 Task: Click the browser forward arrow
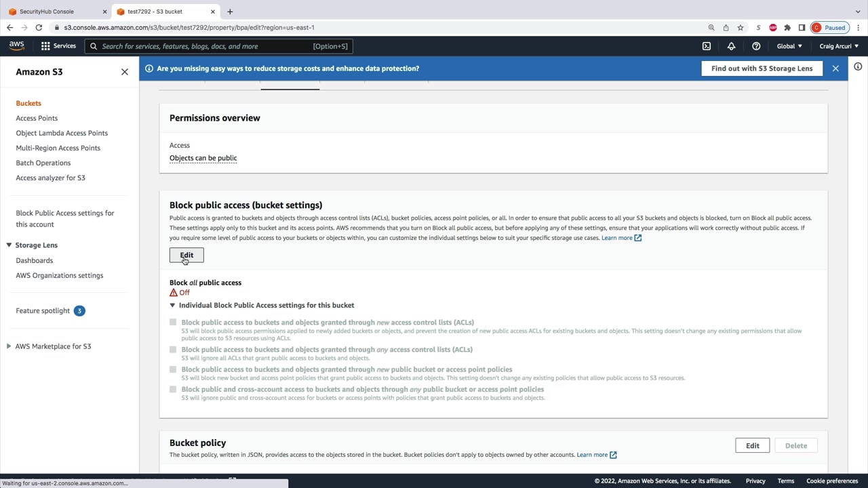[x=24, y=28]
